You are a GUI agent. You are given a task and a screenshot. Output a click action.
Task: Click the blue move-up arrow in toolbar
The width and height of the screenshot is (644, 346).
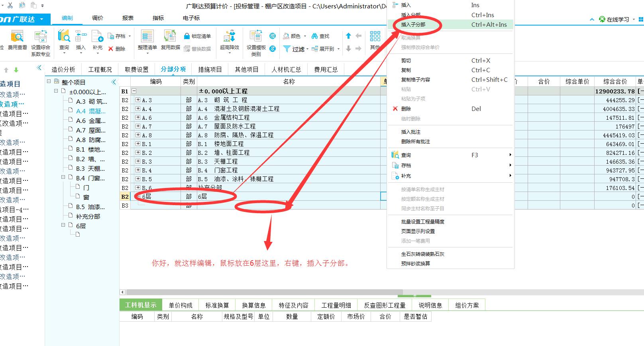click(x=348, y=36)
